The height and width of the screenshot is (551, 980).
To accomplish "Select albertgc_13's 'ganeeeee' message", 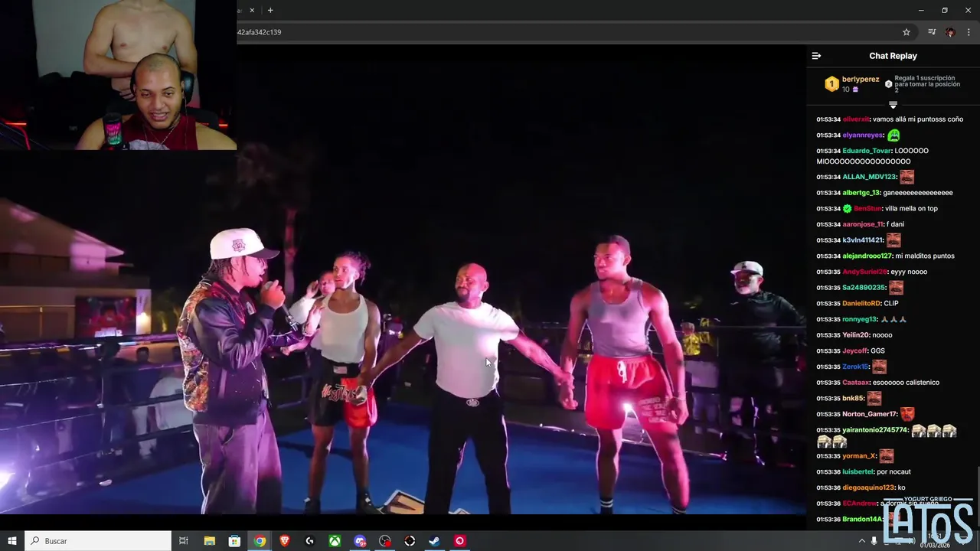I will point(918,193).
